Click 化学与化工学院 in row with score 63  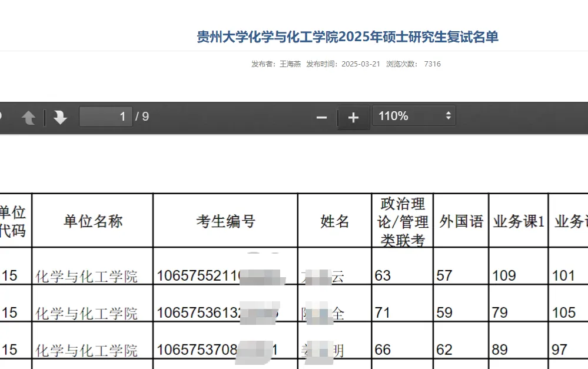click(87, 277)
